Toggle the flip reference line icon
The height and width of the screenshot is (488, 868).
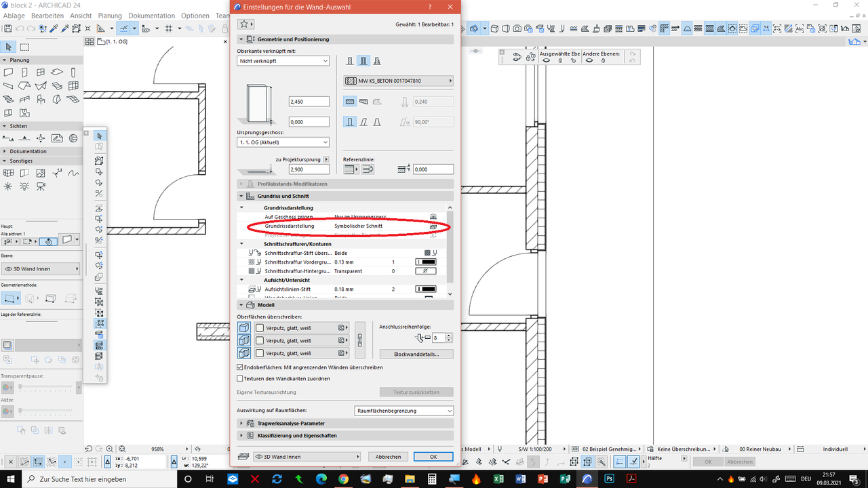pyautogui.click(x=366, y=169)
